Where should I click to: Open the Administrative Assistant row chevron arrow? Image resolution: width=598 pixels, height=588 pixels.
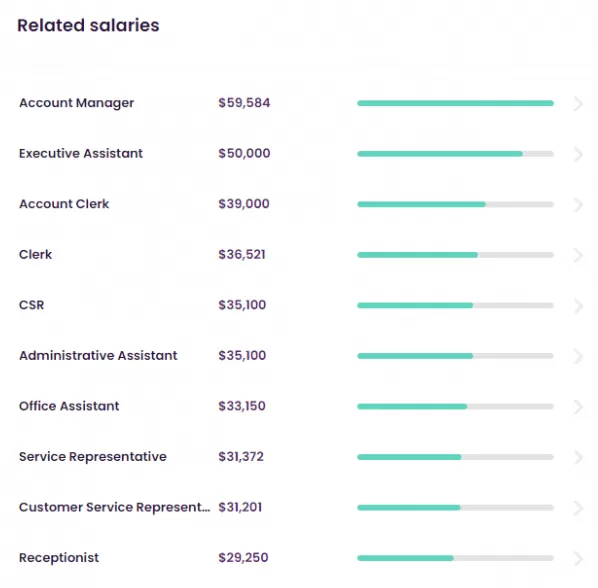[x=578, y=356]
